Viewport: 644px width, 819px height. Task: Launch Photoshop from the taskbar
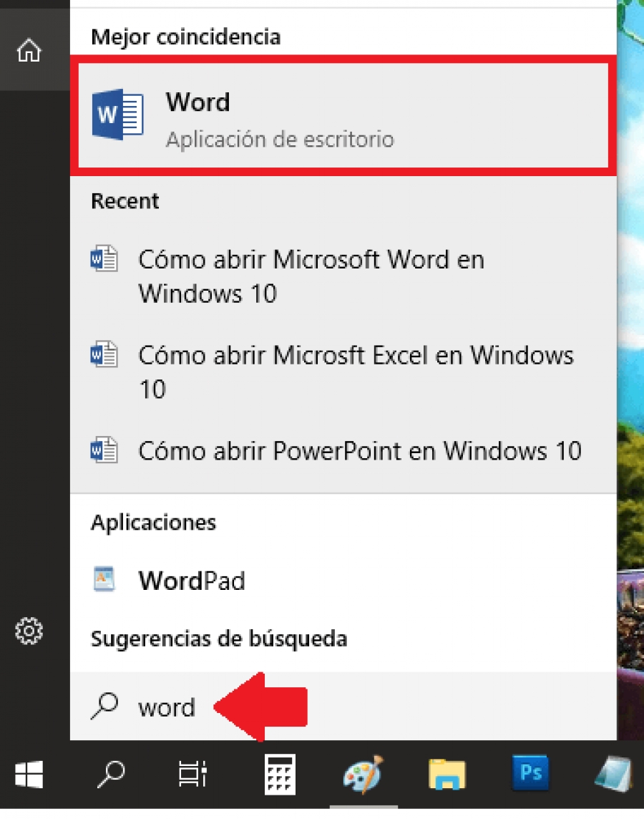pyautogui.click(x=530, y=772)
